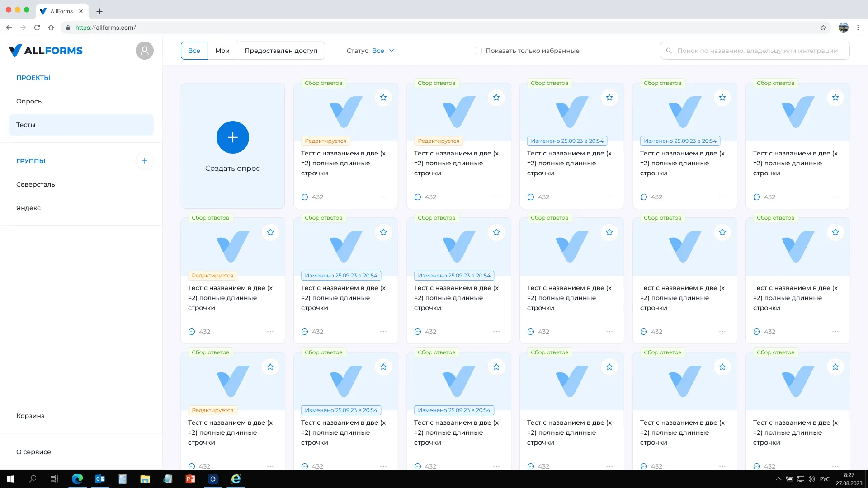Open options menu of the first card in the second row
The height and width of the screenshot is (488, 868).
click(x=270, y=332)
